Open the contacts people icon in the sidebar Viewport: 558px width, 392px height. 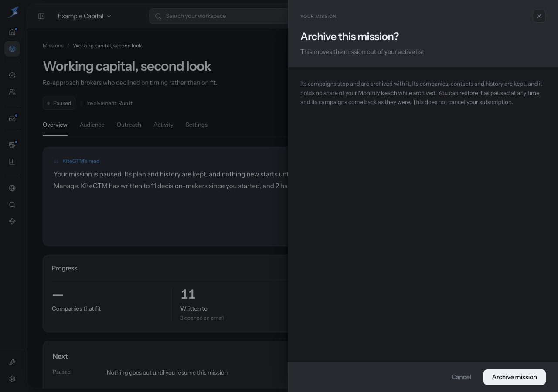(12, 92)
